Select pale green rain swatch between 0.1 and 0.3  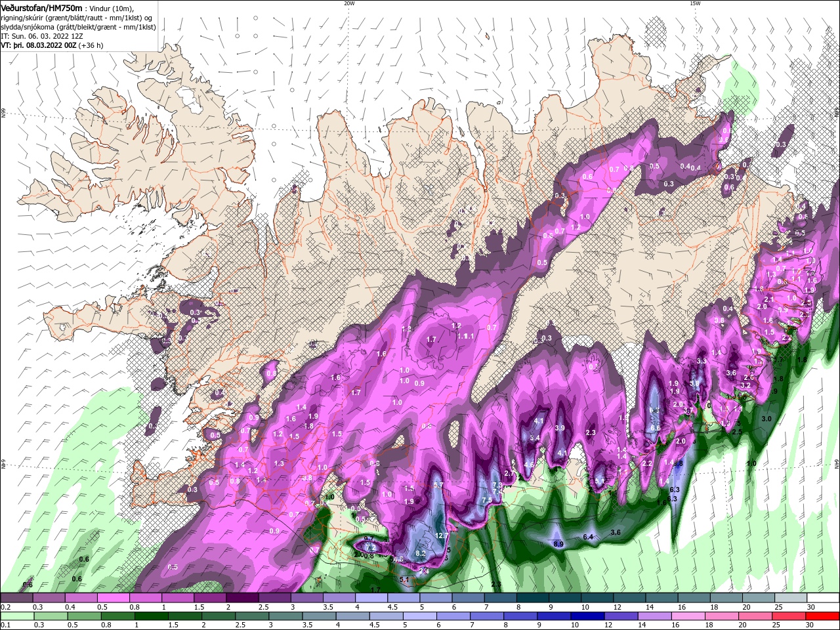point(17,616)
